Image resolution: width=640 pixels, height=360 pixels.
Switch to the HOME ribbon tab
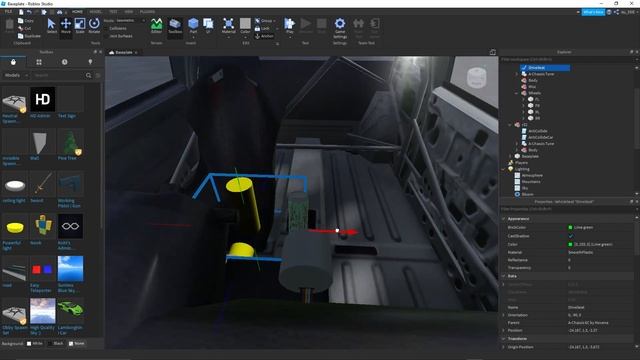(x=77, y=12)
